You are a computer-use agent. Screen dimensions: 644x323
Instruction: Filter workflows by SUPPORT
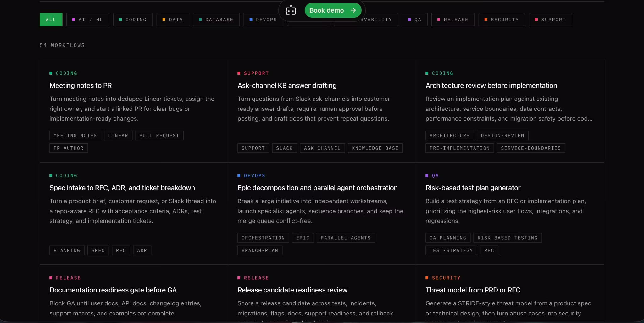(x=550, y=20)
